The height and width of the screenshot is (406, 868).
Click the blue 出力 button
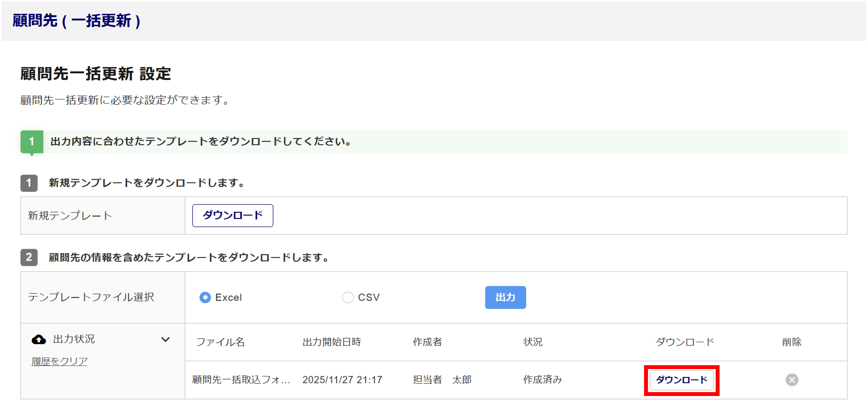[x=505, y=297]
